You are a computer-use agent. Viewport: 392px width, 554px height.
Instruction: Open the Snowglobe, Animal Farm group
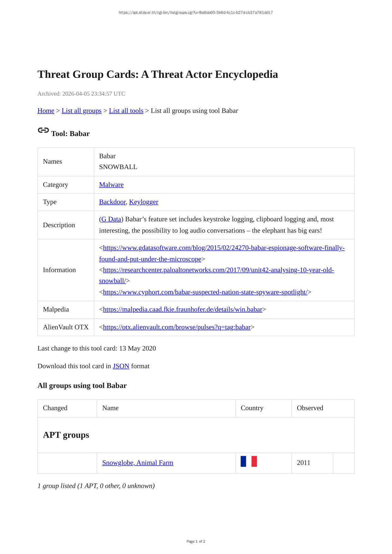point(138,463)
